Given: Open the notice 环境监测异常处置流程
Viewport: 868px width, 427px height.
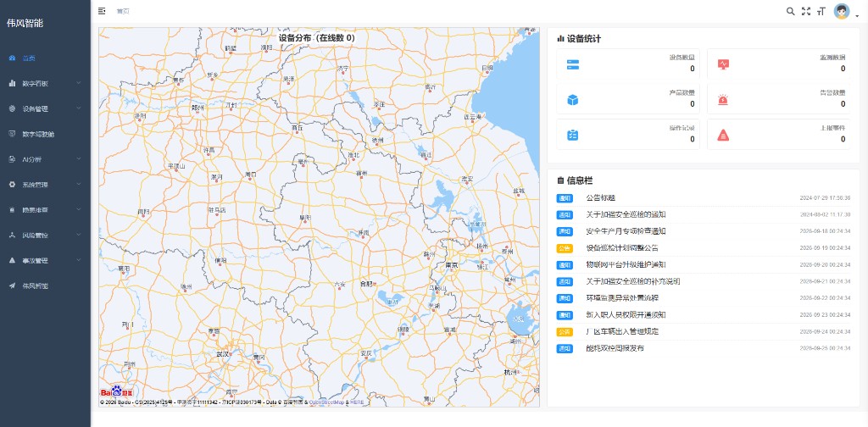Looking at the screenshot, I should click(x=622, y=298).
